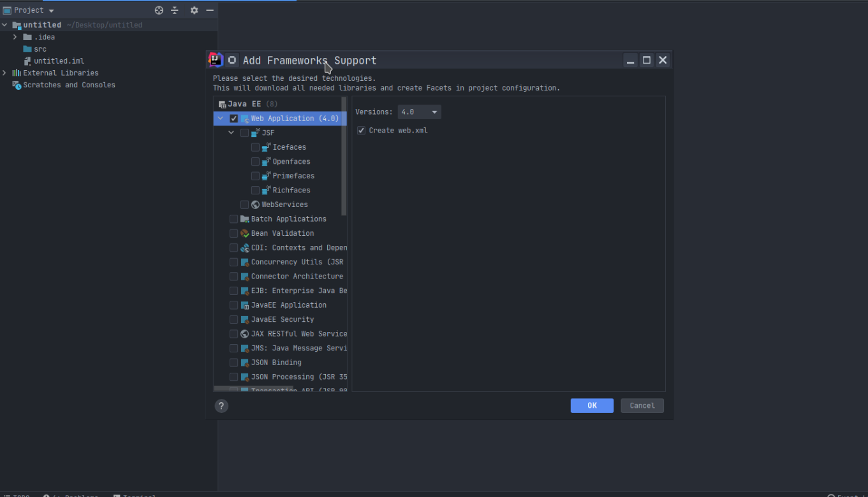Check JSON Processing checkbox
868x497 pixels.
tap(234, 377)
